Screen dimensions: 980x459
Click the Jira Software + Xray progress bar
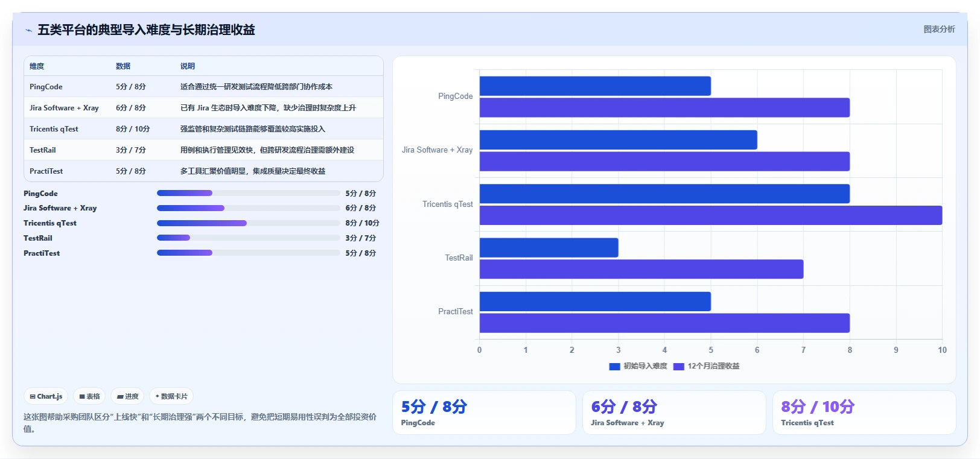click(x=249, y=208)
